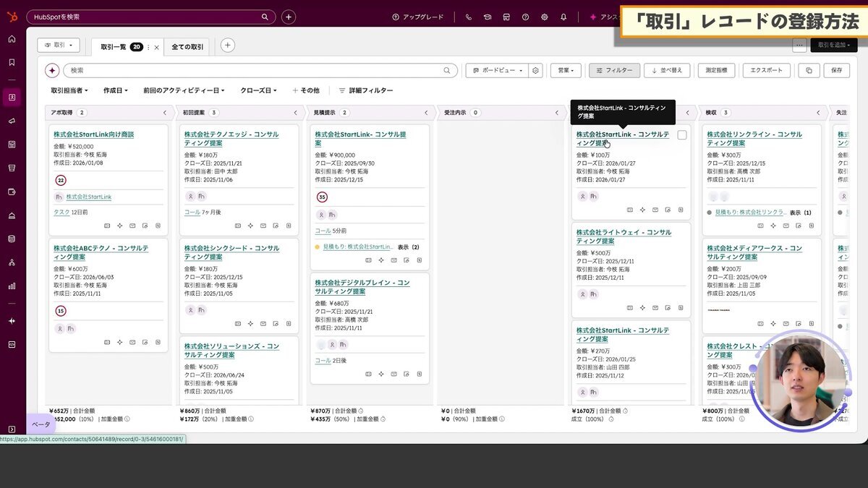Click the calling icon in the top navigation
868x488 pixels.
(469, 16)
